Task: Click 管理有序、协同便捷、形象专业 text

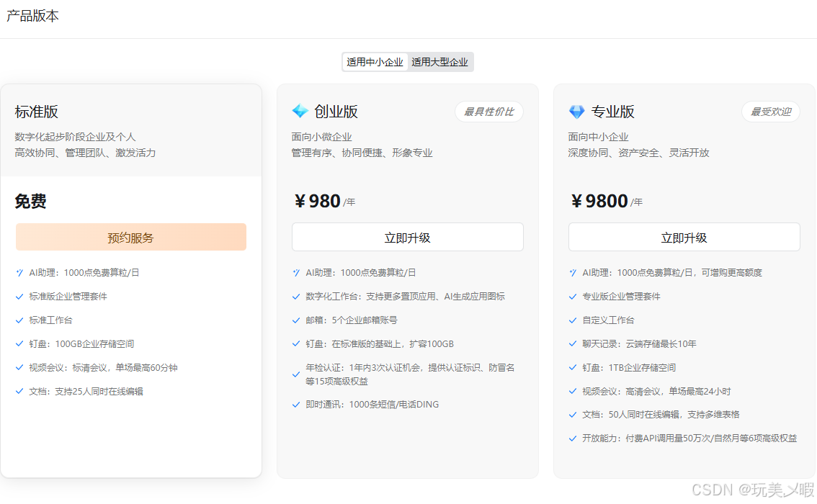Action: [362, 153]
